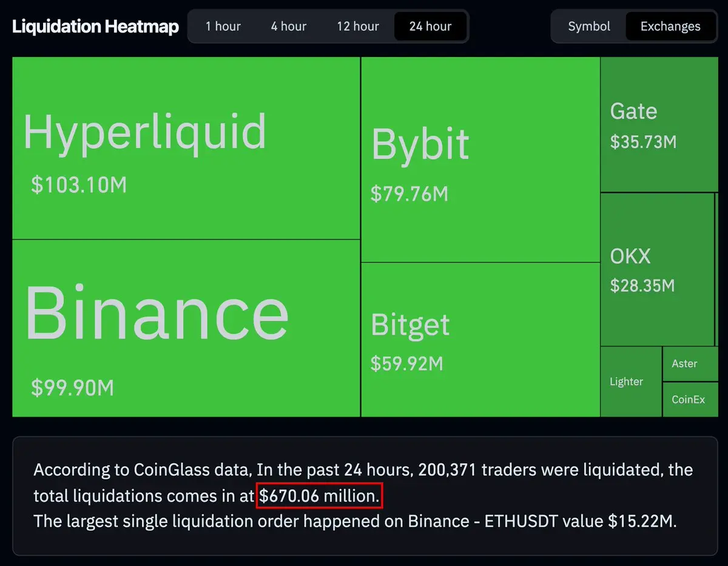Click the Gate $35.73M block
Screen dimensions: 728x566
(x=659, y=124)
